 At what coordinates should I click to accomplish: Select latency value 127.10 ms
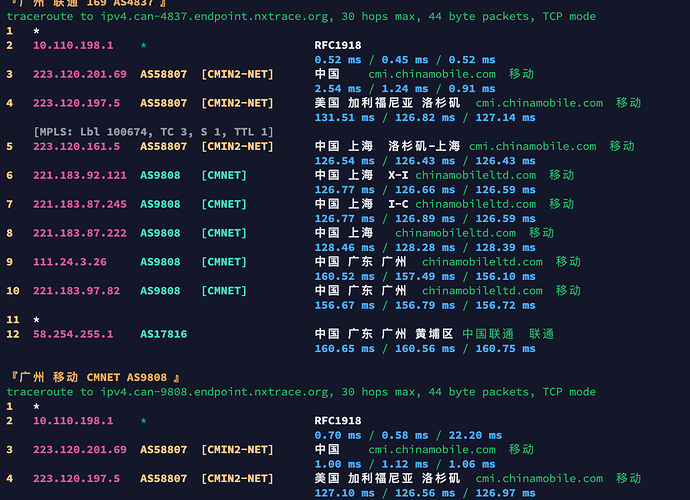tap(345, 493)
